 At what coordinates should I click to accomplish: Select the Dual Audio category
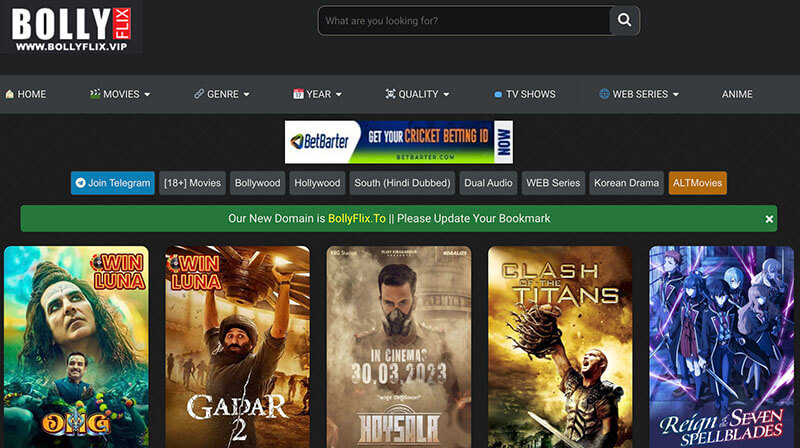488,183
